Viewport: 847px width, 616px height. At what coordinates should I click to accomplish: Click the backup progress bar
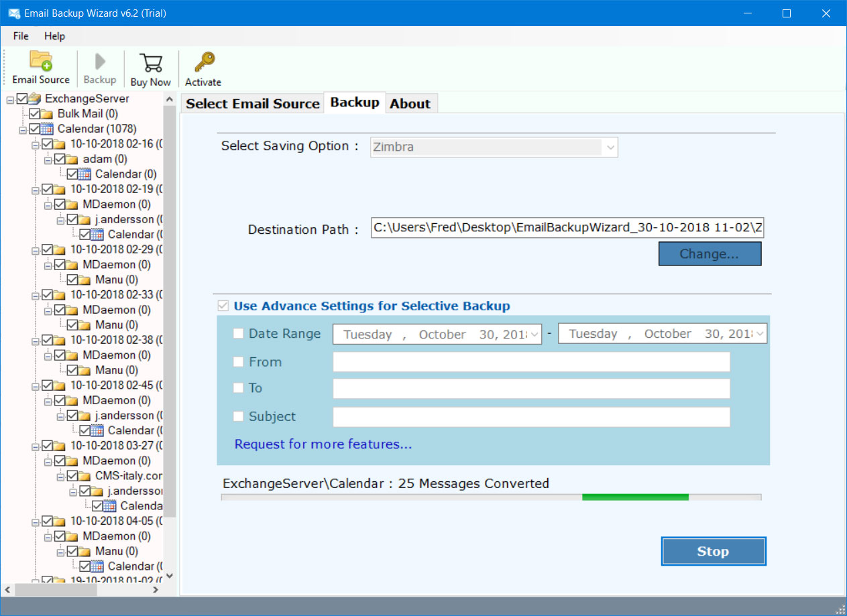point(491,497)
